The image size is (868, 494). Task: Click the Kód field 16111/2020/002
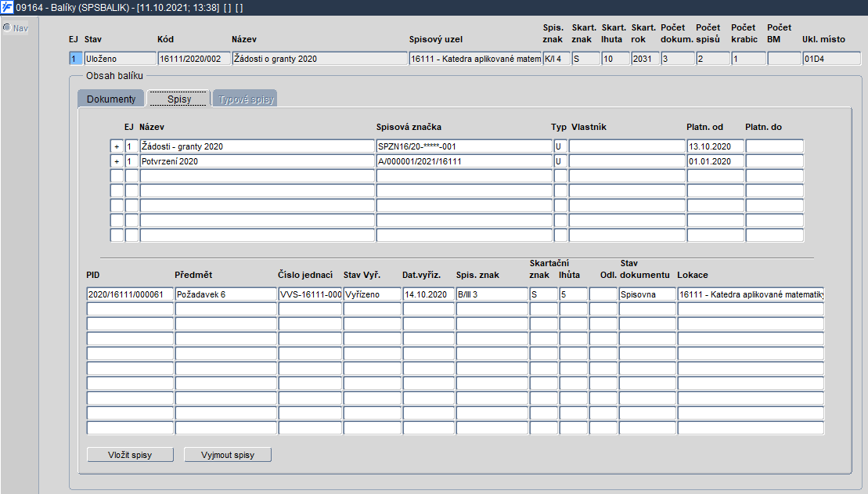click(x=194, y=59)
